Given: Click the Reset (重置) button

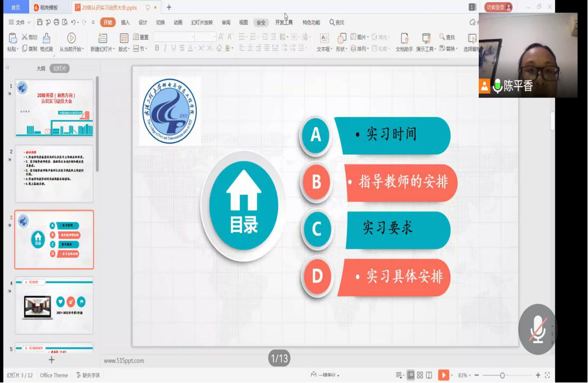Looking at the screenshot, I should (x=141, y=37).
